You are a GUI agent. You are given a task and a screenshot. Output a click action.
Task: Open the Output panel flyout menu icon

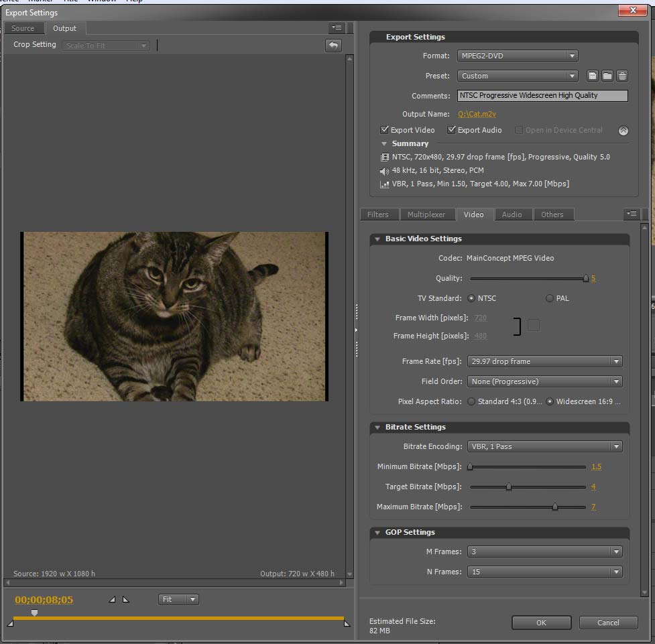click(x=337, y=27)
